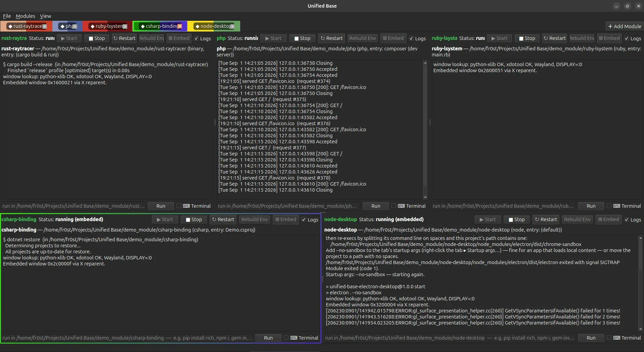Screen dimensions: 644x352
Task: Click Embed for the php module
Action: (x=393, y=38)
